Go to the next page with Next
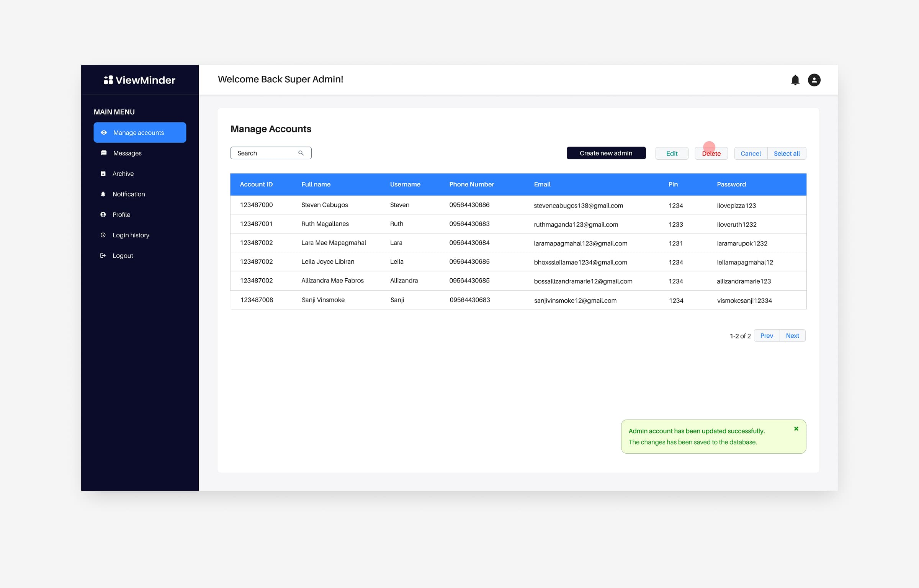This screenshot has height=588, width=919. click(x=792, y=335)
